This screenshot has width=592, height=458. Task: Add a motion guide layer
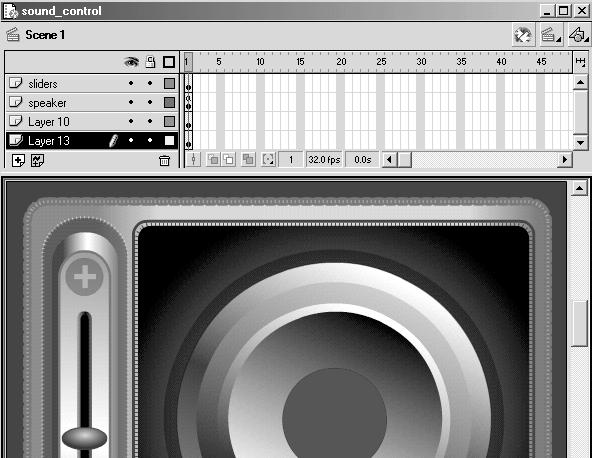pyautogui.click(x=37, y=160)
